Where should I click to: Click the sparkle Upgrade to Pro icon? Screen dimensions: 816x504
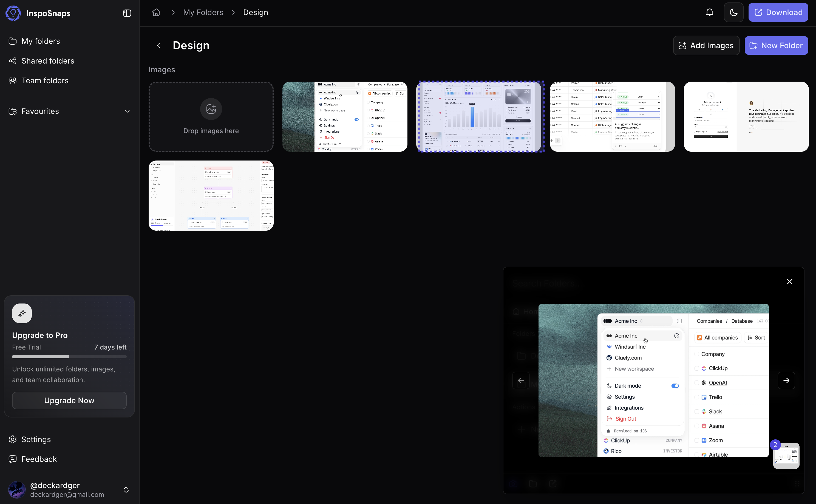[22, 313]
